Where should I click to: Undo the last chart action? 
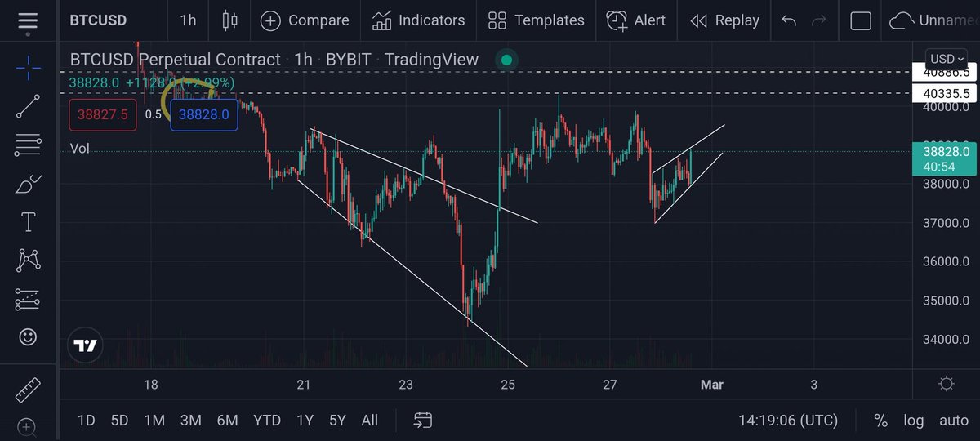click(789, 20)
